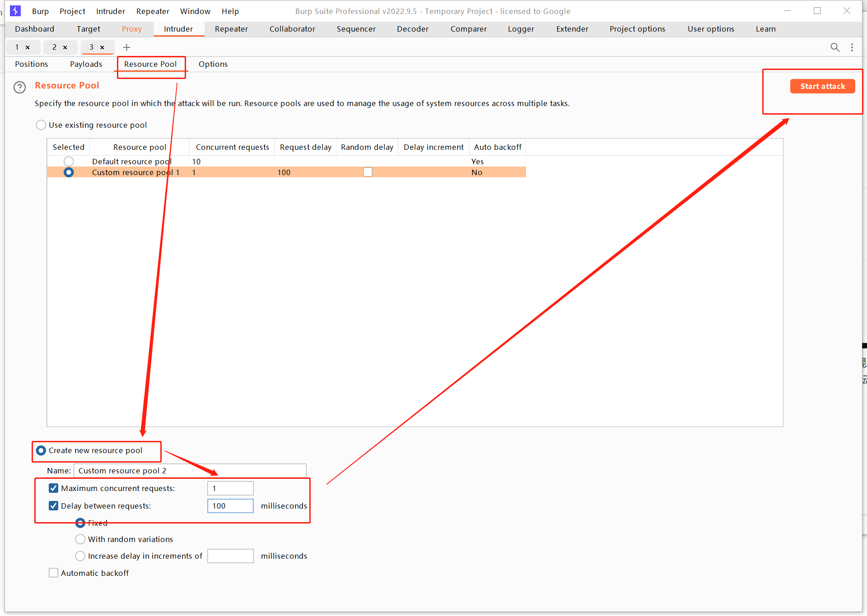Open the Resource Pool sub-tab

150,64
